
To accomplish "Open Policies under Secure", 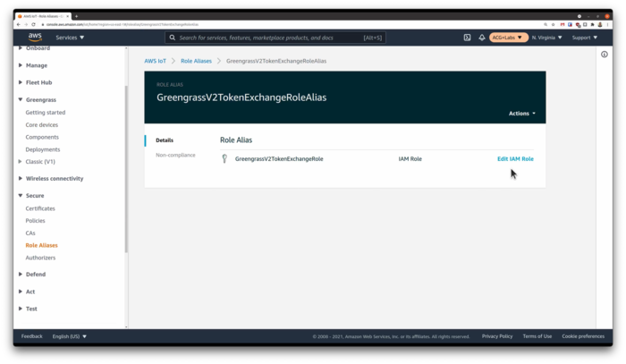I will [x=36, y=221].
